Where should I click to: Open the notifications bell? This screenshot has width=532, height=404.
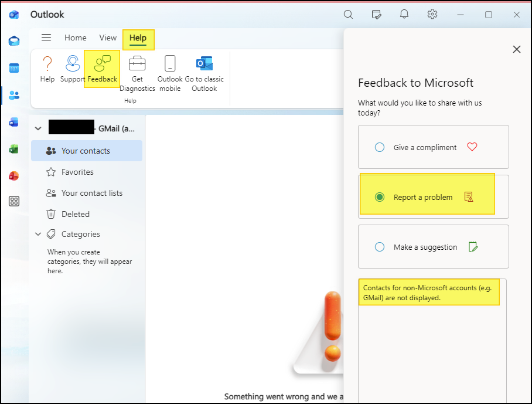(404, 14)
